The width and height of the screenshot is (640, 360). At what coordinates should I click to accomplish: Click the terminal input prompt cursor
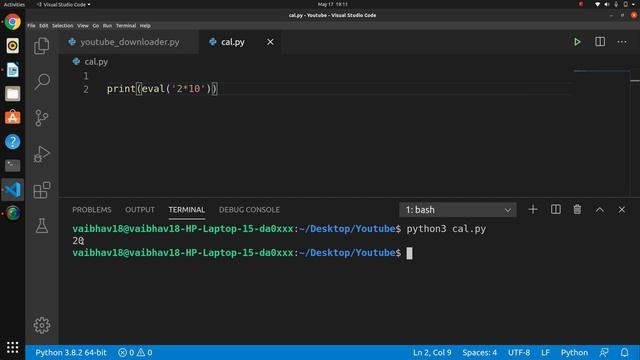[x=409, y=253]
